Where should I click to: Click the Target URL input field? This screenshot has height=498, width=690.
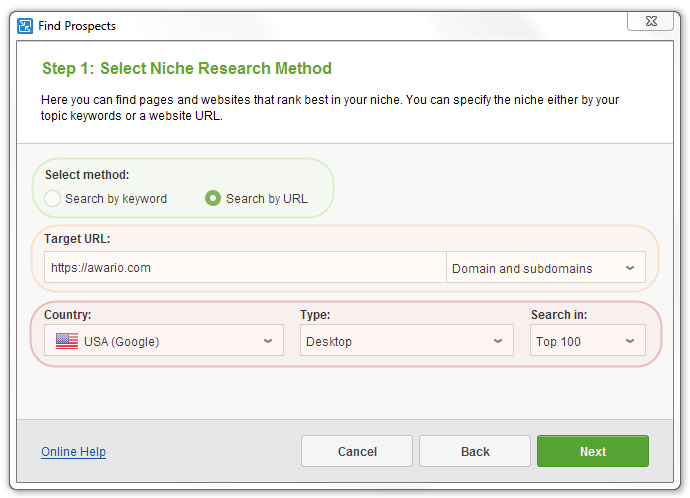tap(245, 267)
